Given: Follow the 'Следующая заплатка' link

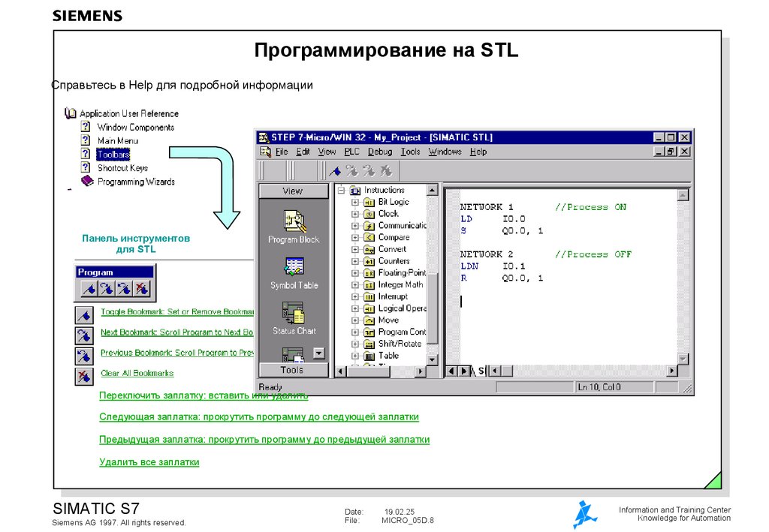Looking at the screenshot, I should [259, 417].
